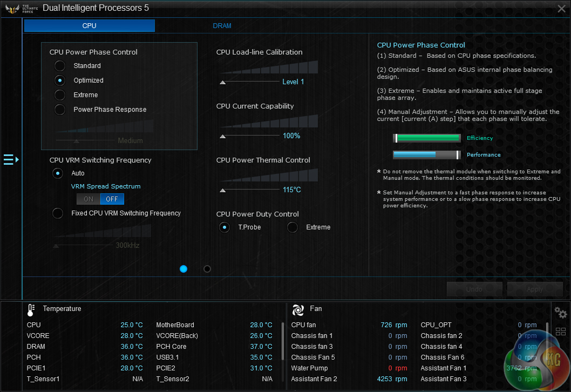Open the CPU tab

[89, 25]
